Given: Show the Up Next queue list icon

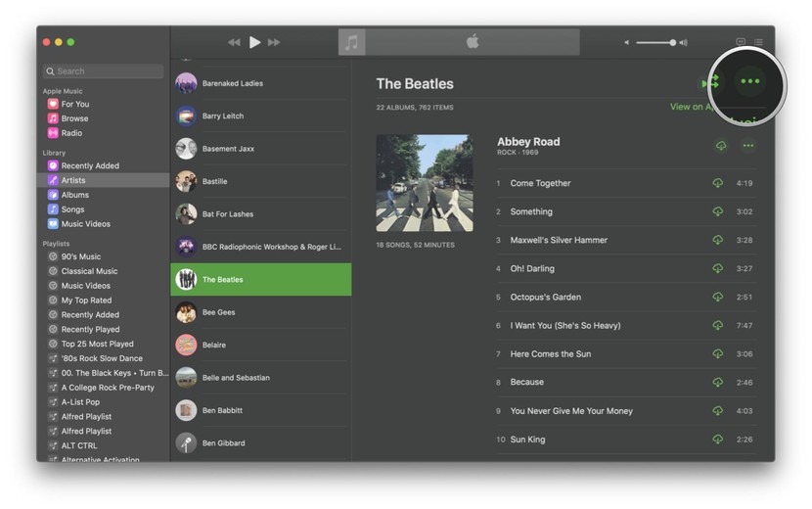Looking at the screenshot, I should tap(758, 42).
